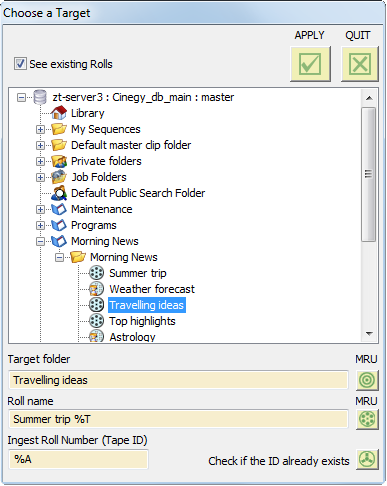Click the Travelling ideas roll icon
Image resolution: width=387 pixels, height=486 pixels.
point(97,305)
